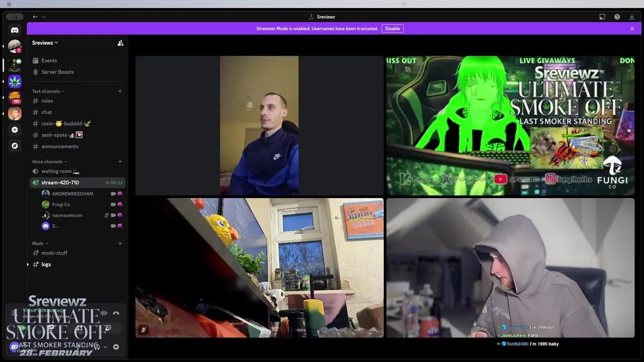
Task: Open the green cannabis leaf server
Action: pyautogui.click(x=15, y=81)
